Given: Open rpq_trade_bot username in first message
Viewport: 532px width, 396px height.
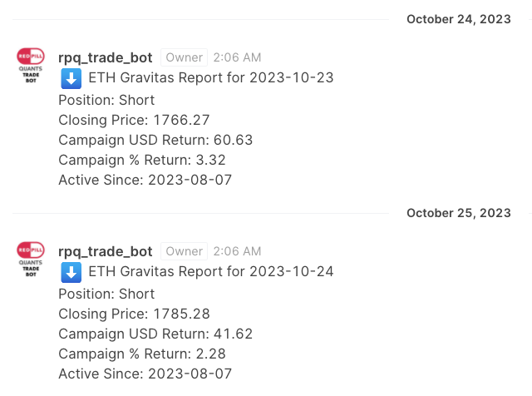Looking at the screenshot, I should 106,57.
